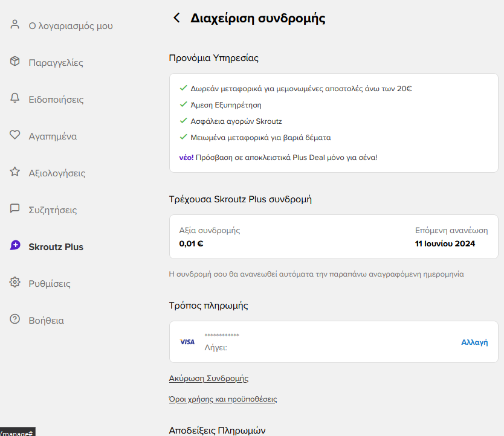The image size is (504, 436).
Task: Click the box icon for Παραγγελίες
Action: (15, 61)
